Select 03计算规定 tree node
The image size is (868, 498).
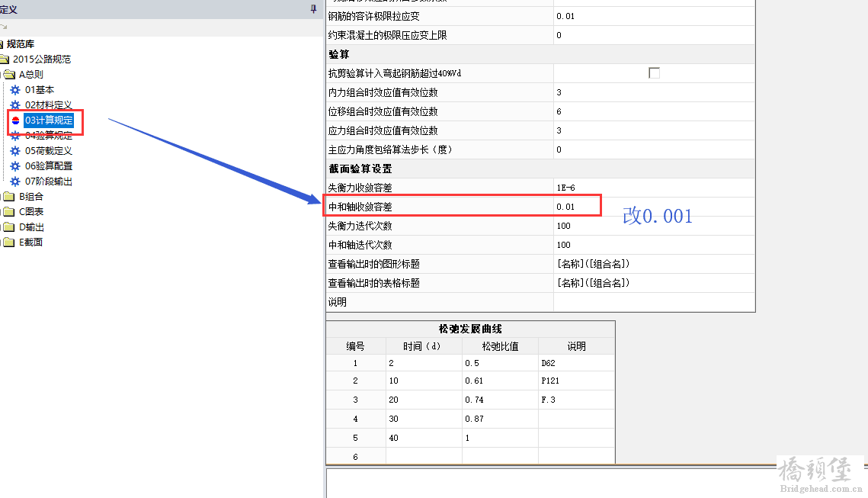[49, 120]
